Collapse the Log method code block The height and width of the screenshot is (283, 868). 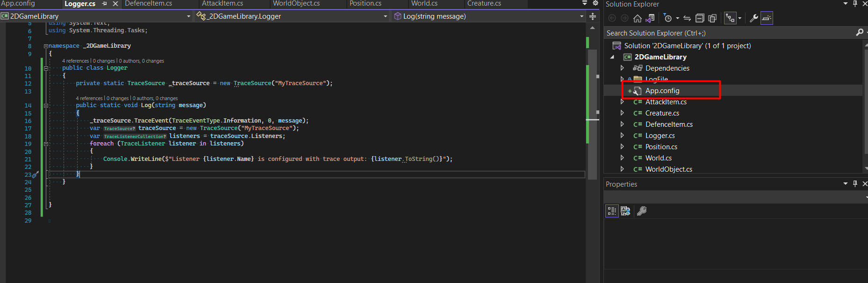(46, 106)
